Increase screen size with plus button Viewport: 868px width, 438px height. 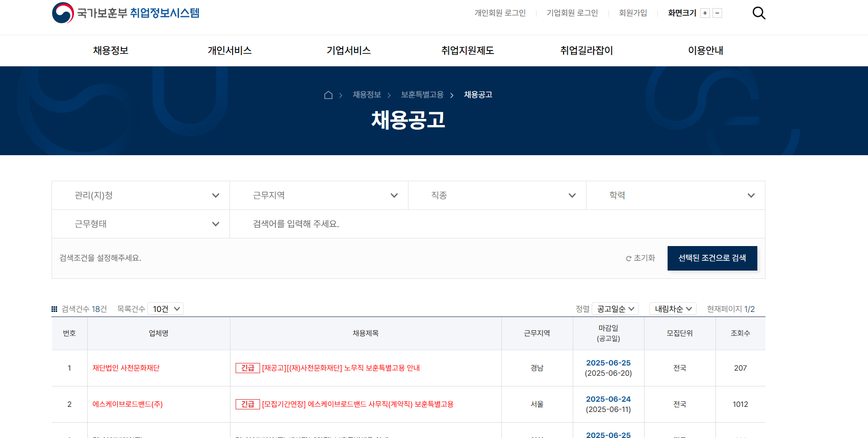pos(705,13)
